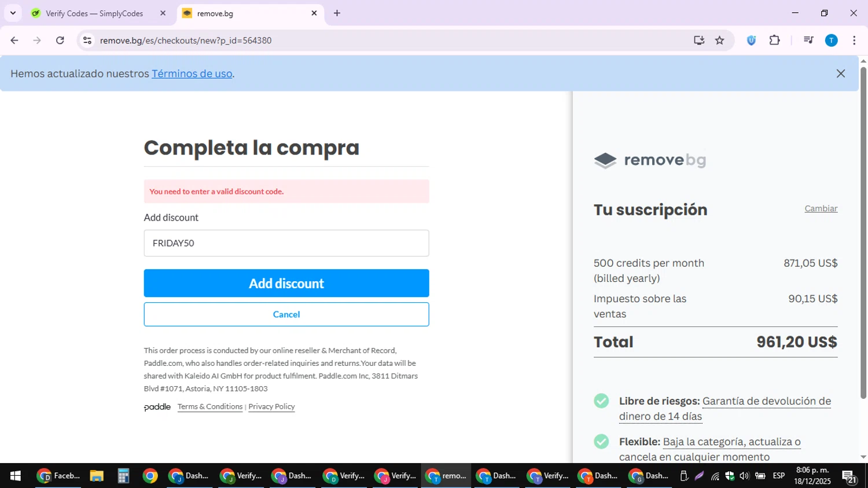The height and width of the screenshot is (488, 868).
Task: Close the remove.bg tab
Action: [314, 13]
